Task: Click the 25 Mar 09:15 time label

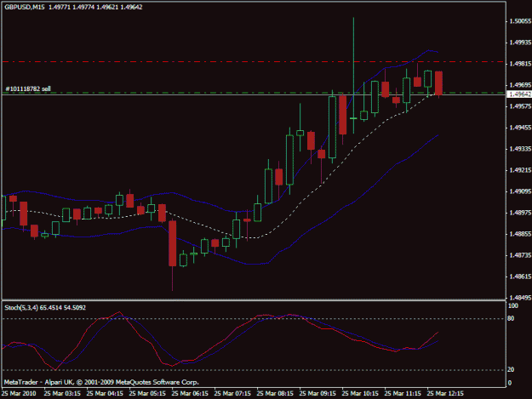Action: click(317, 394)
